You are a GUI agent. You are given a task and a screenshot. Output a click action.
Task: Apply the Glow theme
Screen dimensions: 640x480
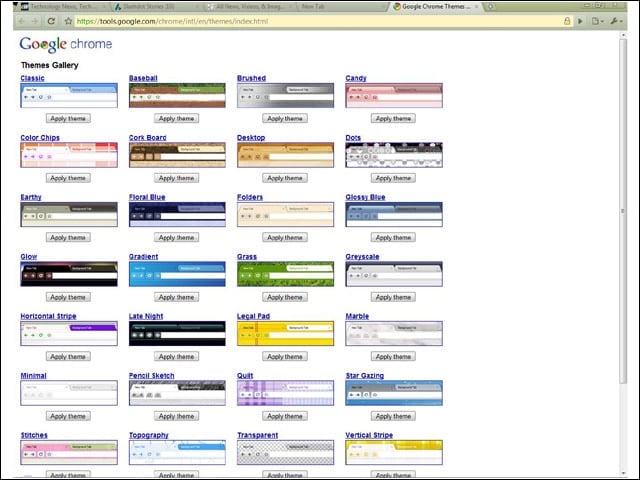pyautogui.click(x=68, y=297)
